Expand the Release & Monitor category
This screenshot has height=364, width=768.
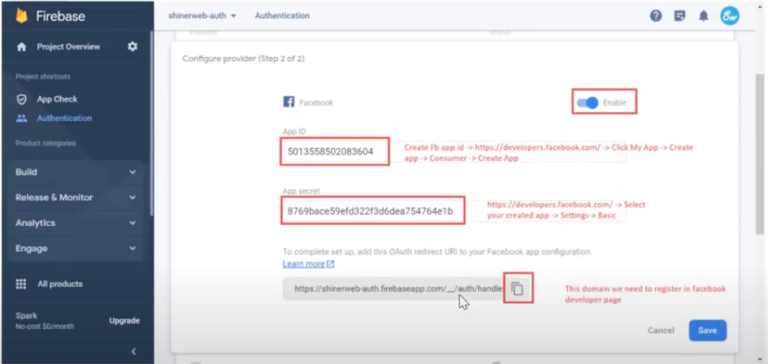point(76,197)
